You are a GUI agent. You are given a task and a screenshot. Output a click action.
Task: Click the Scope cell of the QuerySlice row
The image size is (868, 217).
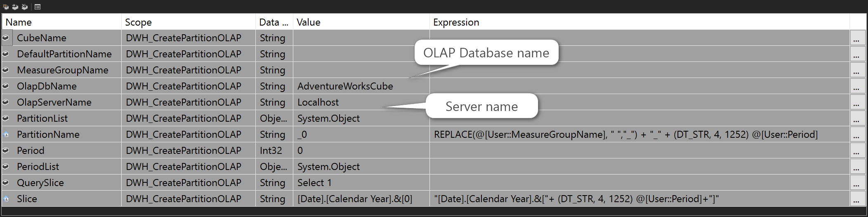click(x=189, y=183)
